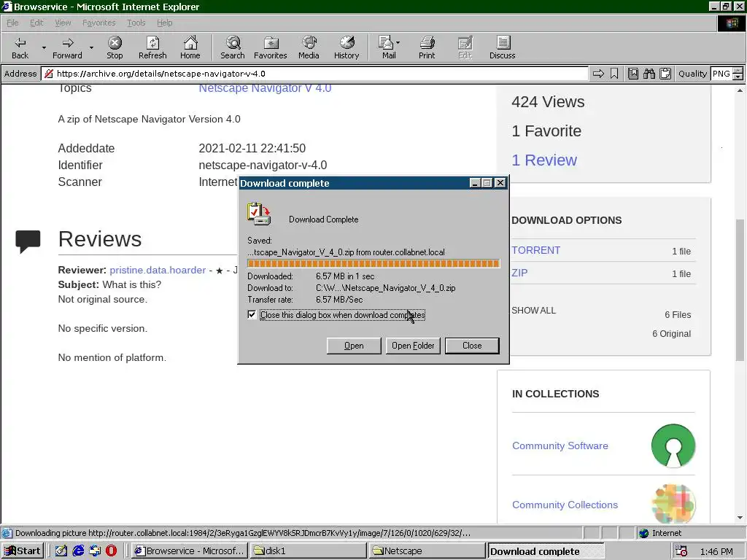This screenshot has height=560, width=747.
Task: Click the Community Collections logo image
Action: [x=673, y=504]
